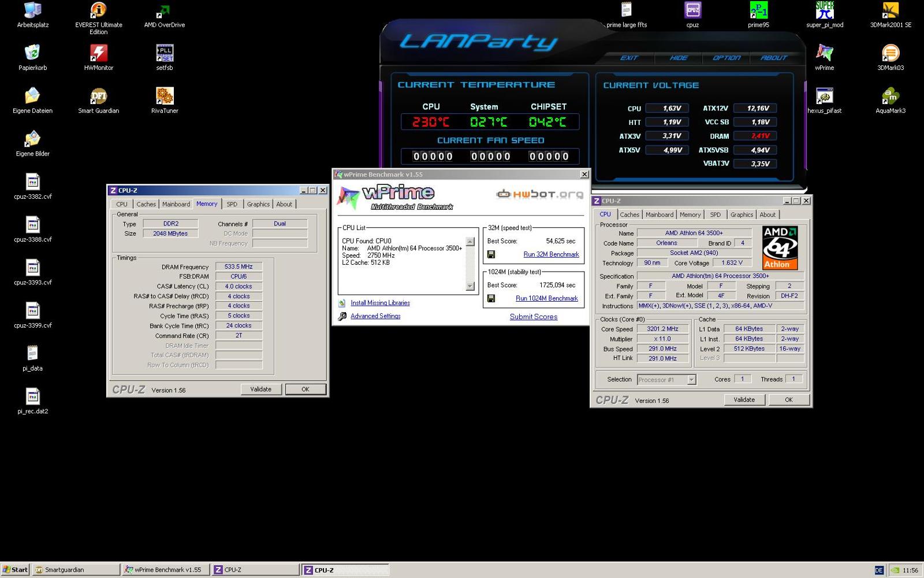Click Run 1024M Benchmark link
The image size is (924, 578).
[547, 298]
